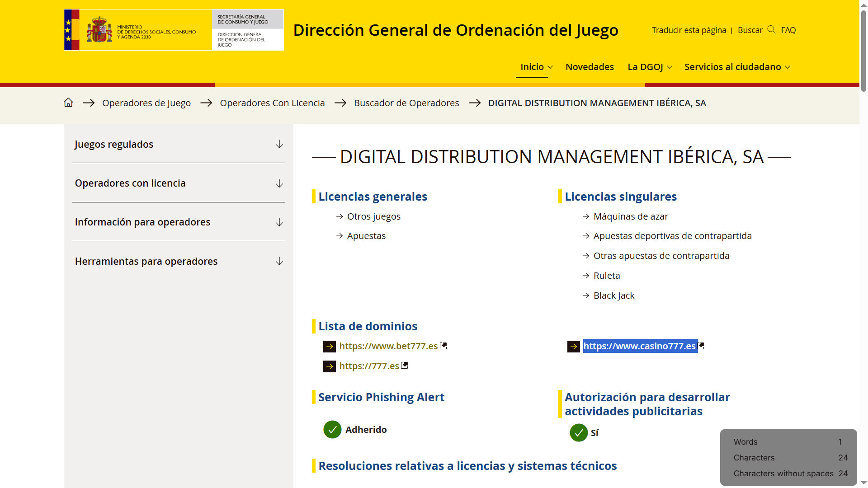Image resolution: width=868 pixels, height=488 pixels.
Task: Click the green checkmark next to Sí
Action: (579, 432)
